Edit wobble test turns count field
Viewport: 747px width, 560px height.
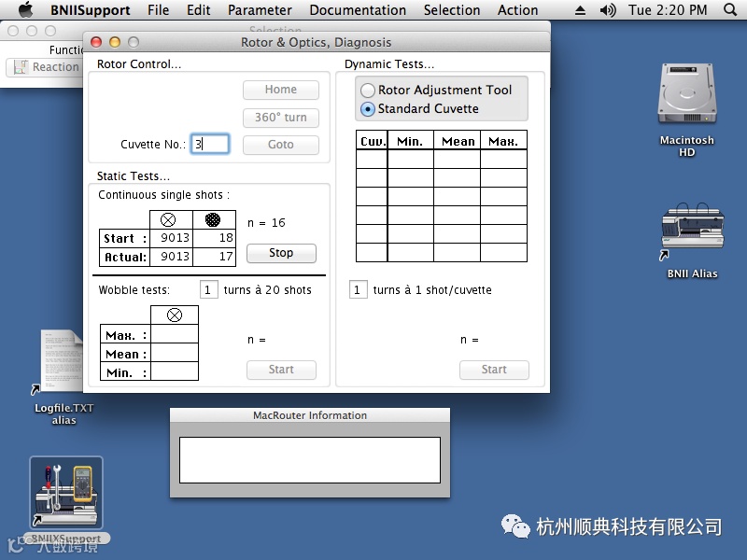click(208, 289)
